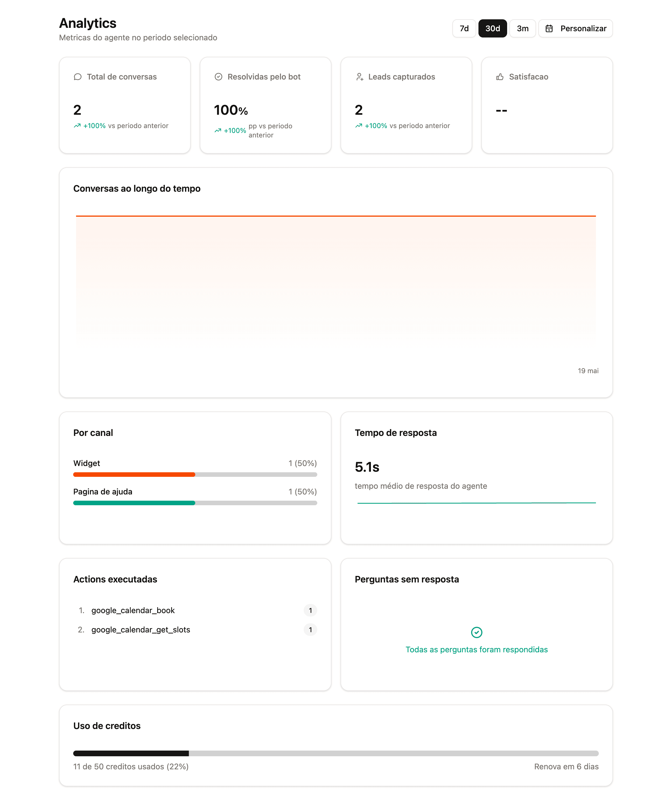Click the Pagina de ajuda 1 (50%) value
Screen dimensions: 672x800
[x=303, y=492]
